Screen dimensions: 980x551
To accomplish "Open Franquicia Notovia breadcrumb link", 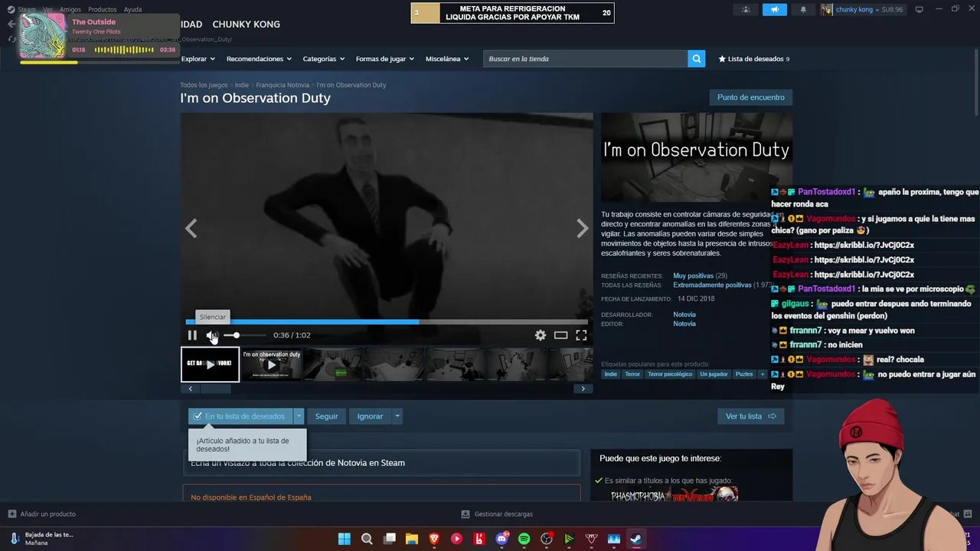I will pos(283,85).
